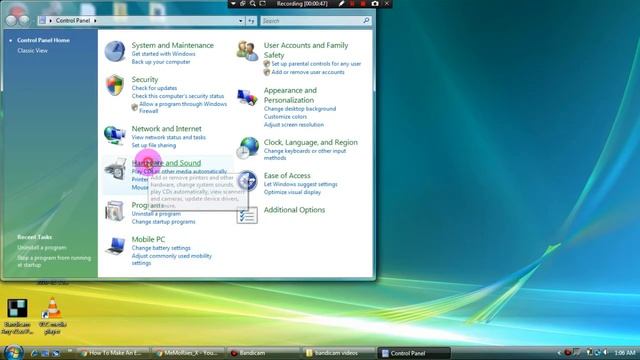Viewport: 640px width, 360px height.
Task: Click the Mobile PC laptop icon
Action: (116, 246)
